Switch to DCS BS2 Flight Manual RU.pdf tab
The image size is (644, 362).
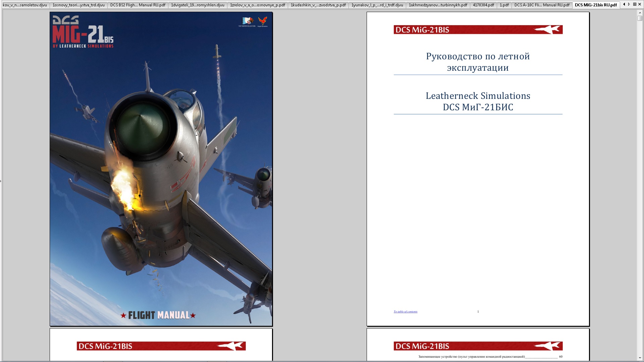click(x=138, y=5)
